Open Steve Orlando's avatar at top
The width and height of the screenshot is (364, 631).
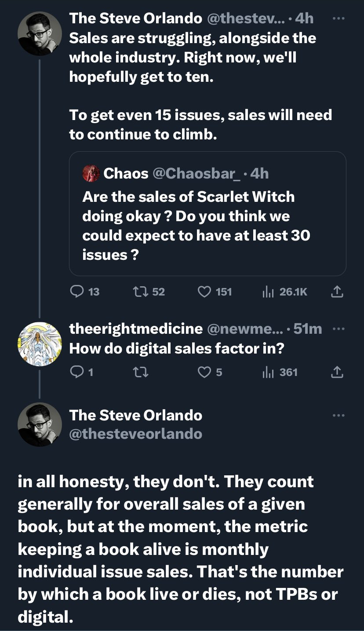click(x=40, y=34)
